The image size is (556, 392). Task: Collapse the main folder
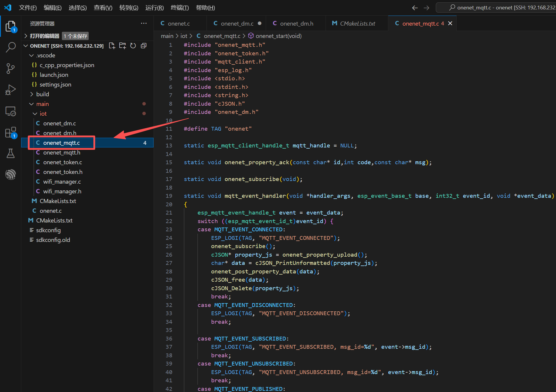click(32, 104)
